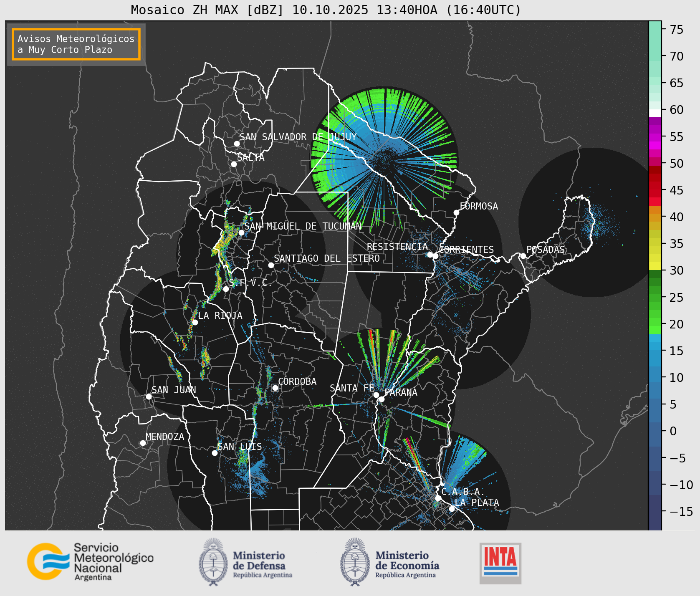Click the La Rioja city dot
The height and width of the screenshot is (596, 700).
(x=195, y=322)
